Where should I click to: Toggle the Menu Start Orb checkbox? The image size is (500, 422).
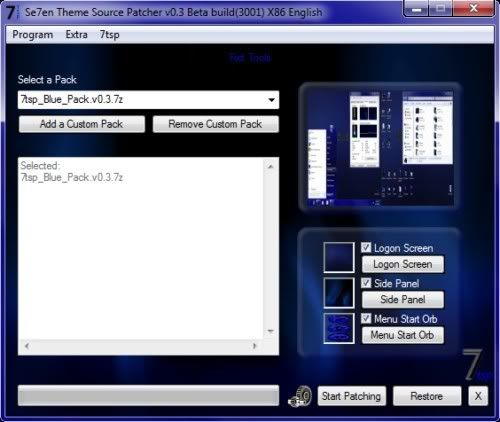point(366,318)
